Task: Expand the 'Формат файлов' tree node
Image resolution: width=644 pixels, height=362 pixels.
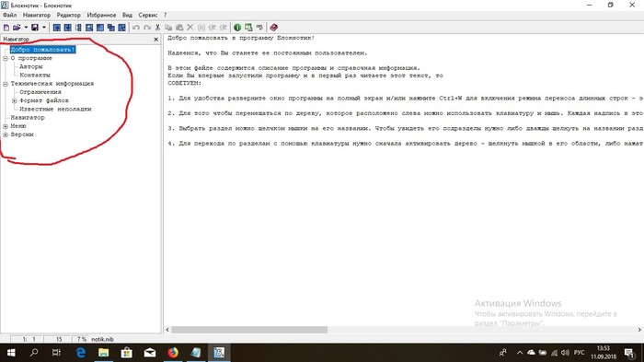Action: tap(15, 100)
